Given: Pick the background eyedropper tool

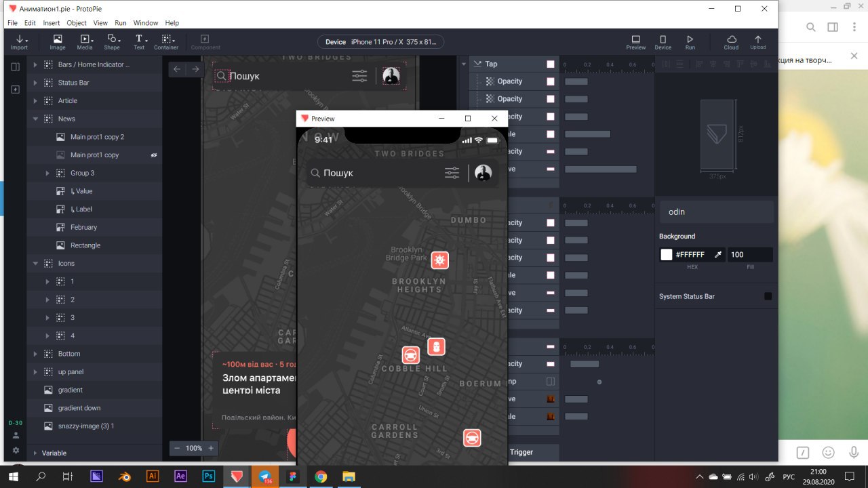Looking at the screenshot, I should pyautogui.click(x=718, y=255).
